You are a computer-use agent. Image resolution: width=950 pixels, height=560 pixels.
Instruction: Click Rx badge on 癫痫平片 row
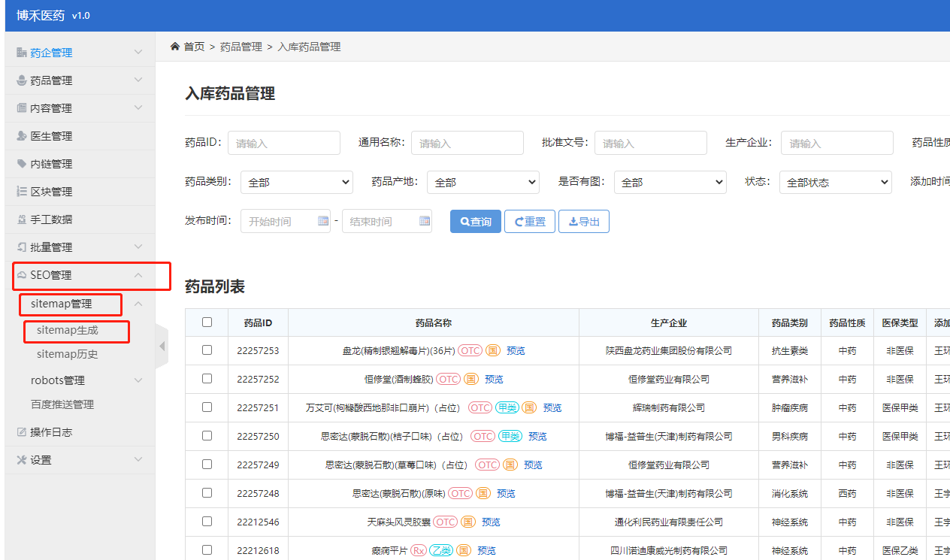coord(419,550)
